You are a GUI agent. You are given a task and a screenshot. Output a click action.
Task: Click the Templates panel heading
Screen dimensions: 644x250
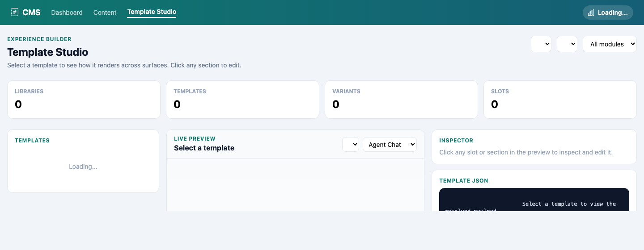click(x=32, y=141)
